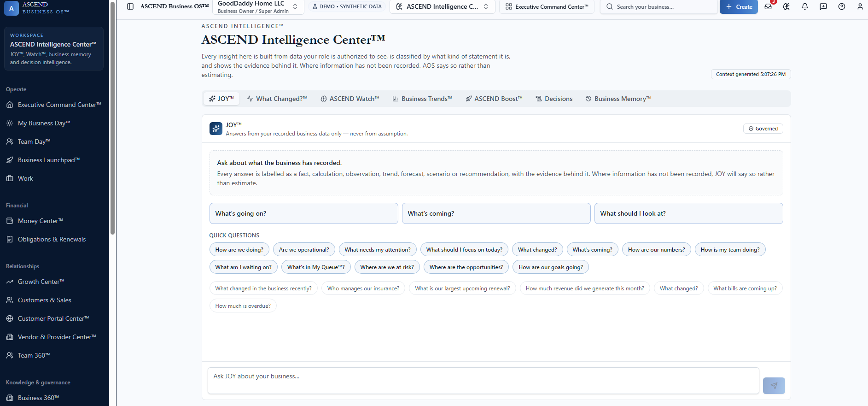
Task: Ask 'Who manages our insurance?' suggestion
Action: (363, 288)
